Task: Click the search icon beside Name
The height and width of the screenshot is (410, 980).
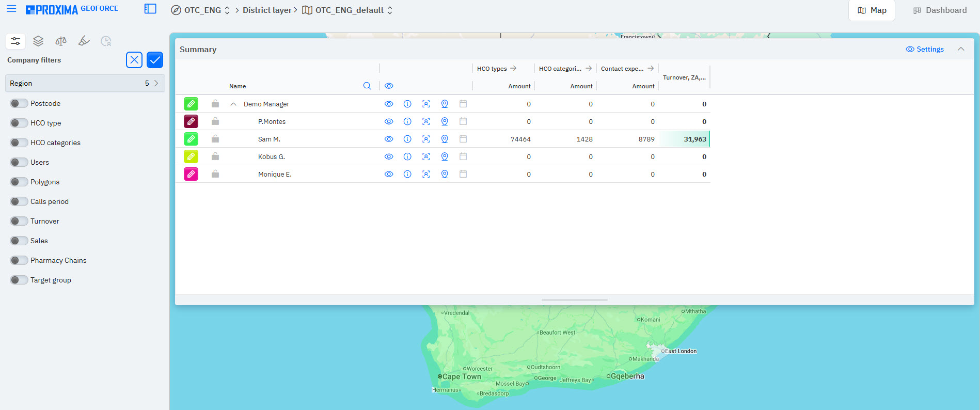Action: click(x=367, y=86)
